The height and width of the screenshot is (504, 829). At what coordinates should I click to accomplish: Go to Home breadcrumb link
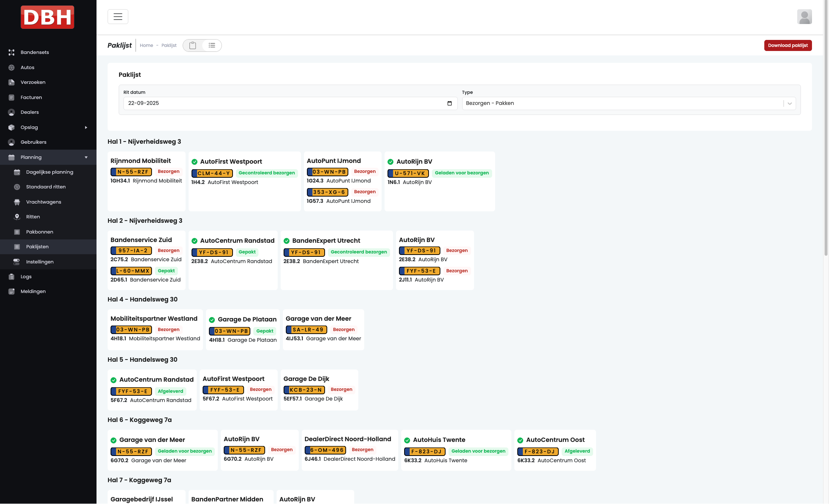(146, 45)
